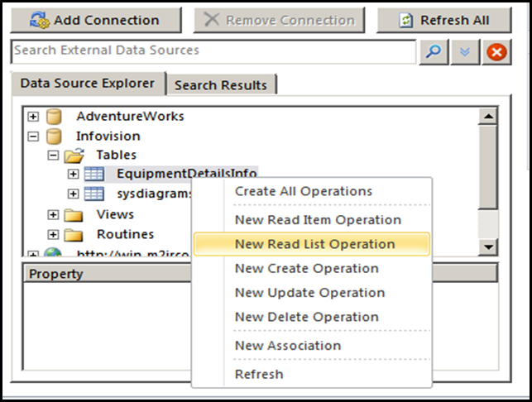Select the EquipmentDetailsInfo table label
This screenshot has height=402, width=532.
tap(187, 174)
